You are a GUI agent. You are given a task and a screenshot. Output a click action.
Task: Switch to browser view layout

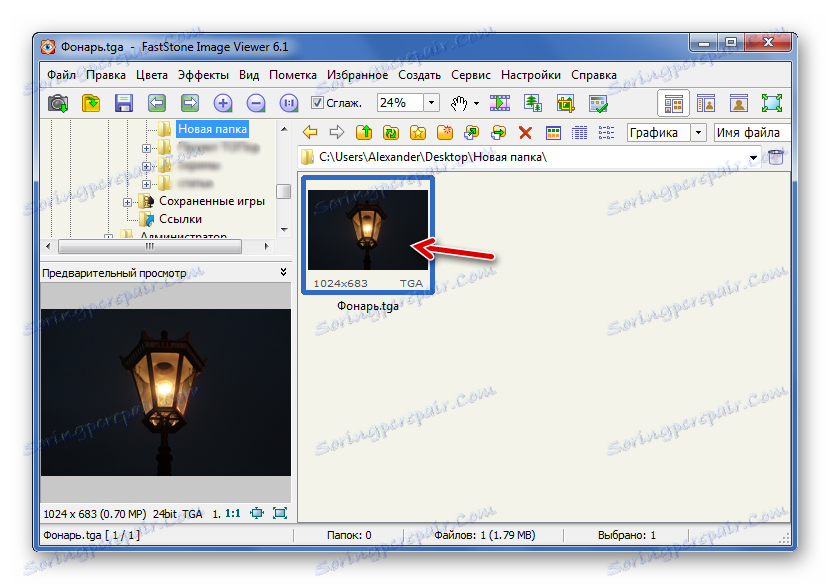pyautogui.click(x=674, y=103)
